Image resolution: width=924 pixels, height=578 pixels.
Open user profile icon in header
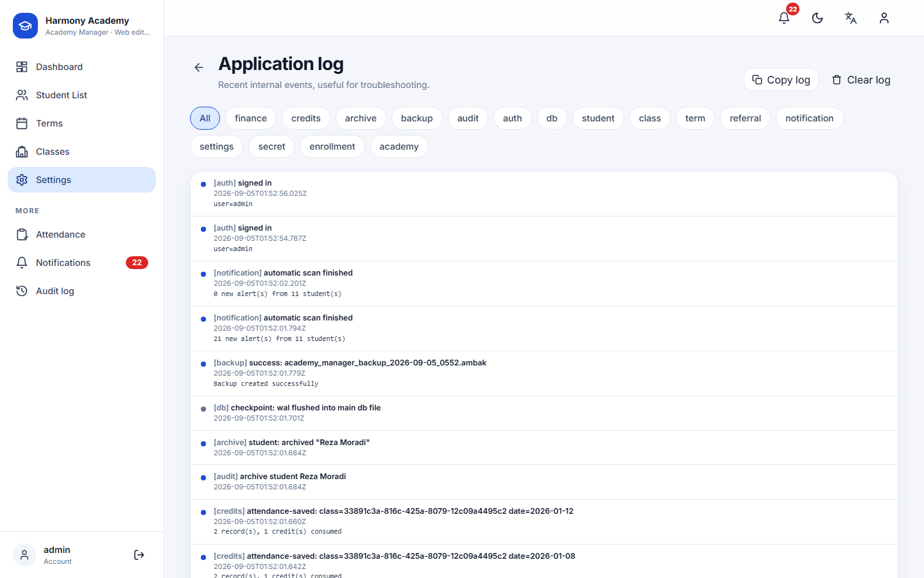[x=884, y=18]
